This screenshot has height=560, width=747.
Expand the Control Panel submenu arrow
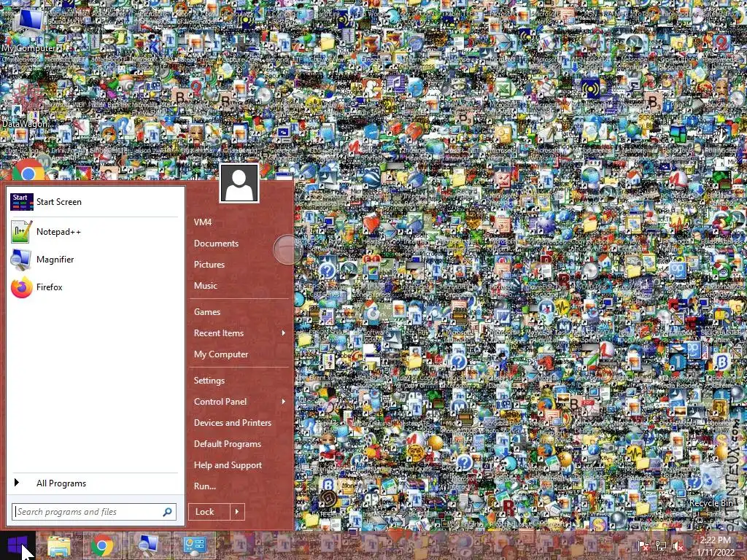pyautogui.click(x=284, y=402)
